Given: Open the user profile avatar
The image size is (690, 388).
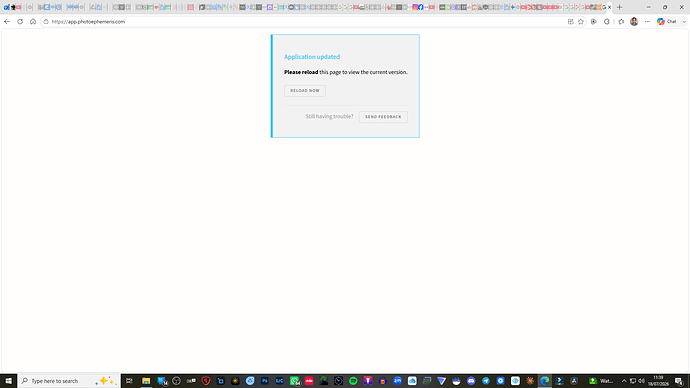Looking at the screenshot, I should [634, 22].
